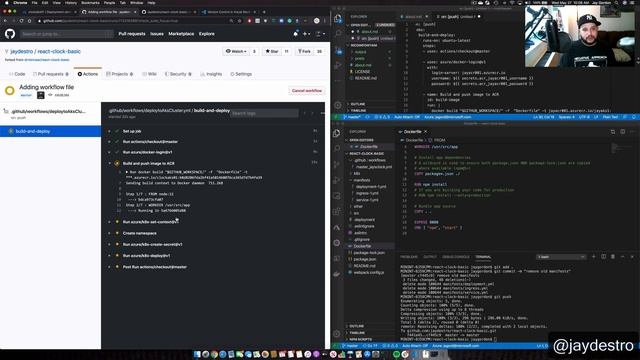Open Manage gear in lower VS Code window
640x360 pixels.
pyautogui.click(x=337, y=333)
